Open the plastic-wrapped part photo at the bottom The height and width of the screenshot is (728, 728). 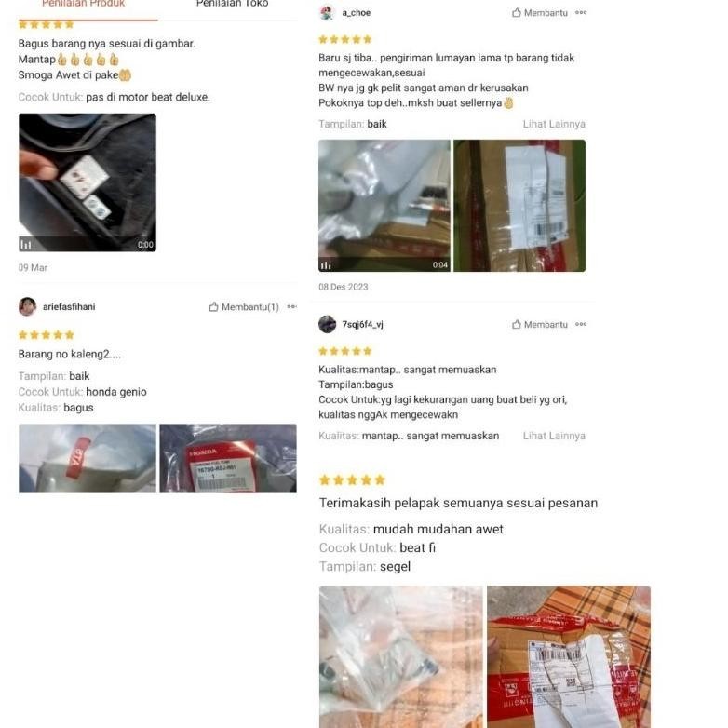pyautogui.click(x=401, y=656)
